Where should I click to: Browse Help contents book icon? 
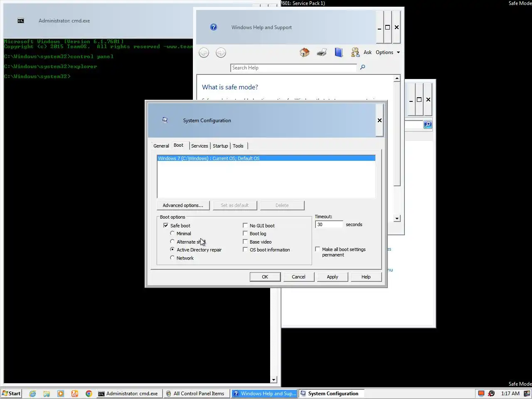(x=339, y=52)
